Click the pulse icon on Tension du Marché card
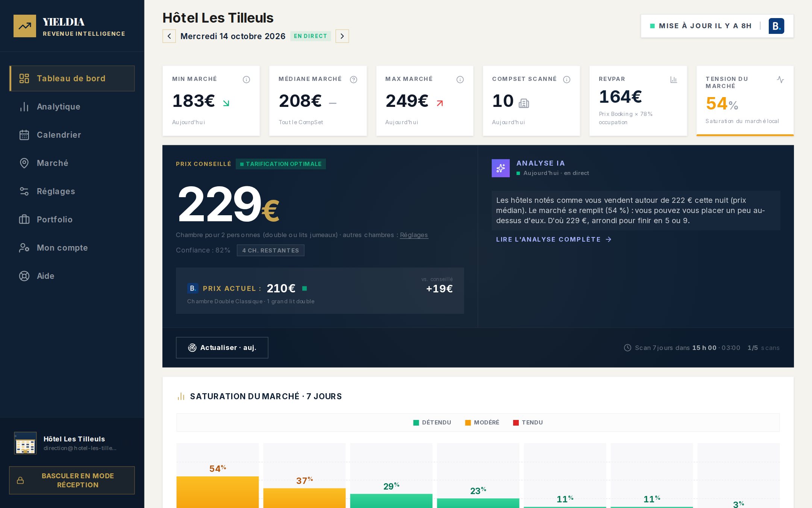The width and height of the screenshot is (812, 508). point(780,79)
